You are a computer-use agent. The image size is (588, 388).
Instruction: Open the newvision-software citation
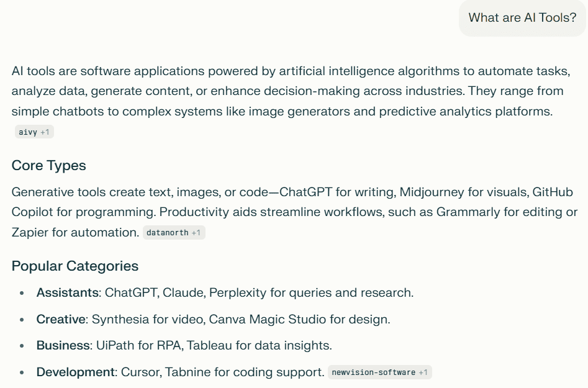point(373,372)
